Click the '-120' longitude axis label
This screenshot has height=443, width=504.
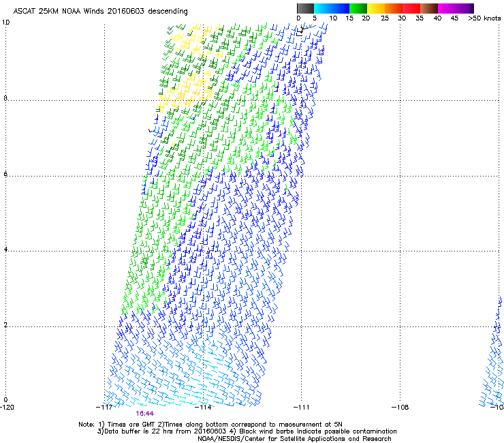pos(7,408)
